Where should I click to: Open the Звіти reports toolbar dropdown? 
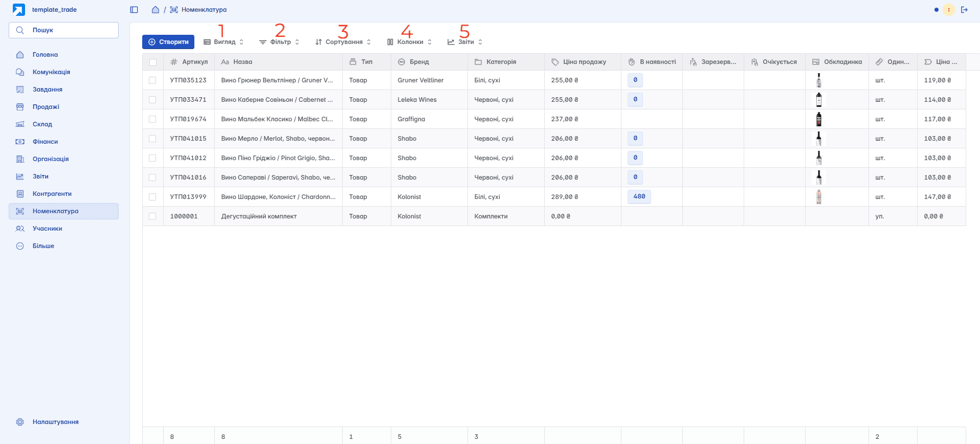pos(465,42)
